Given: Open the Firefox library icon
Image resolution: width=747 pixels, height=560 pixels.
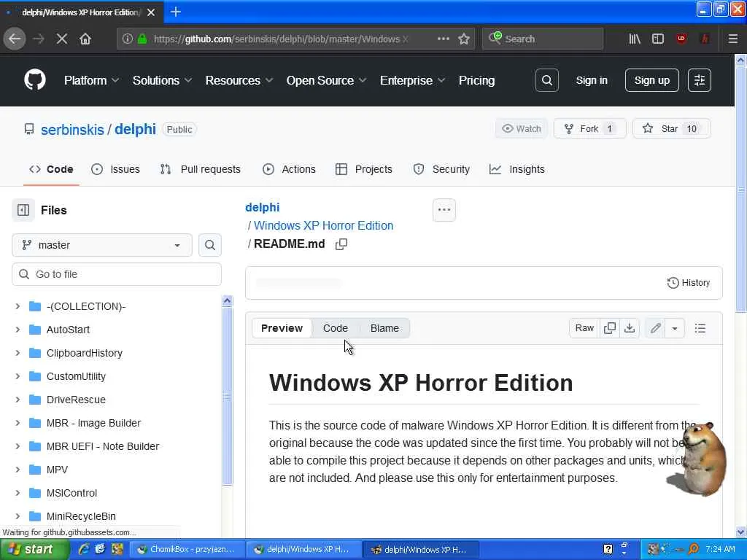Looking at the screenshot, I should tap(635, 39).
